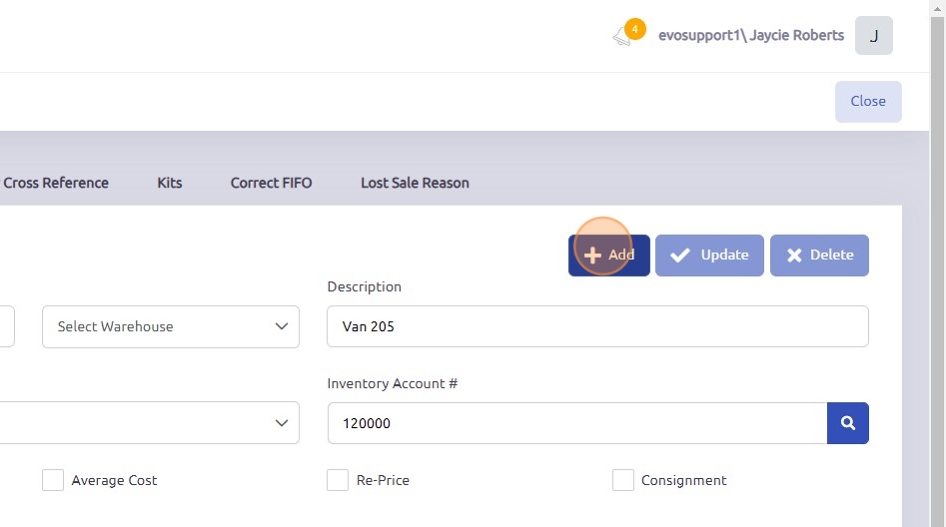
Task: Click the X icon on Delete
Action: point(794,255)
